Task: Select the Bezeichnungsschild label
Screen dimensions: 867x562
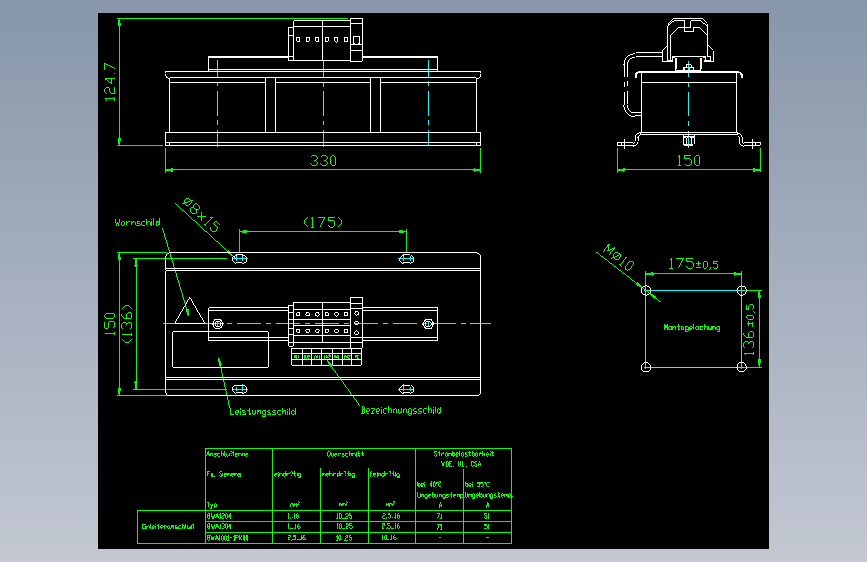Action: click(401, 410)
